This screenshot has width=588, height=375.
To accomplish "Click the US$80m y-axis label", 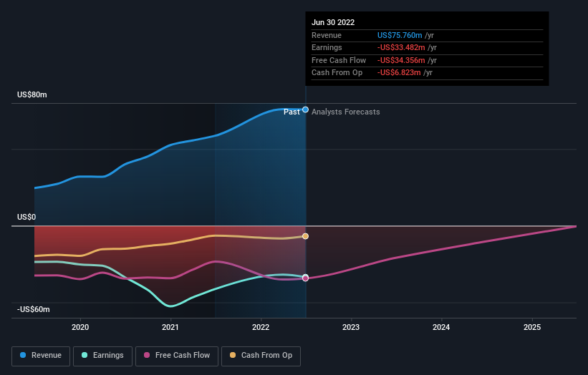I will tap(32, 94).
